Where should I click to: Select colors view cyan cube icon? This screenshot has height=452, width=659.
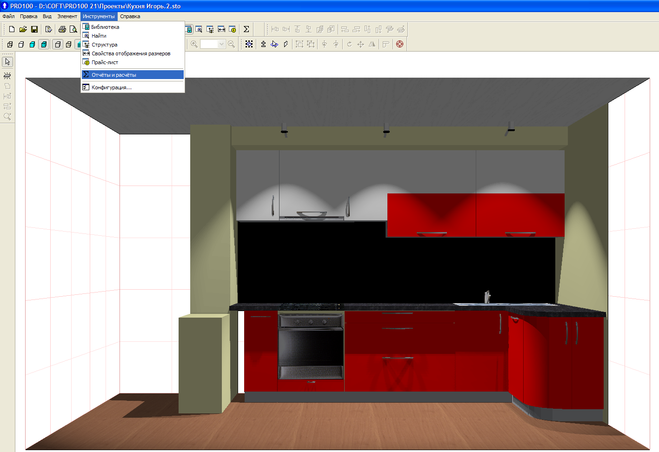32,44
